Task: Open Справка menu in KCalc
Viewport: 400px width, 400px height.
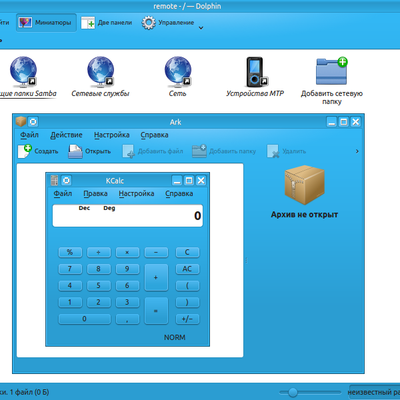Action: [179, 194]
